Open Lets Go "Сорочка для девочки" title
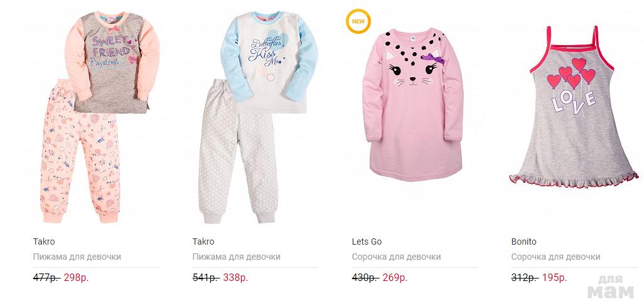The height and width of the screenshot is (308, 644). click(396, 257)
